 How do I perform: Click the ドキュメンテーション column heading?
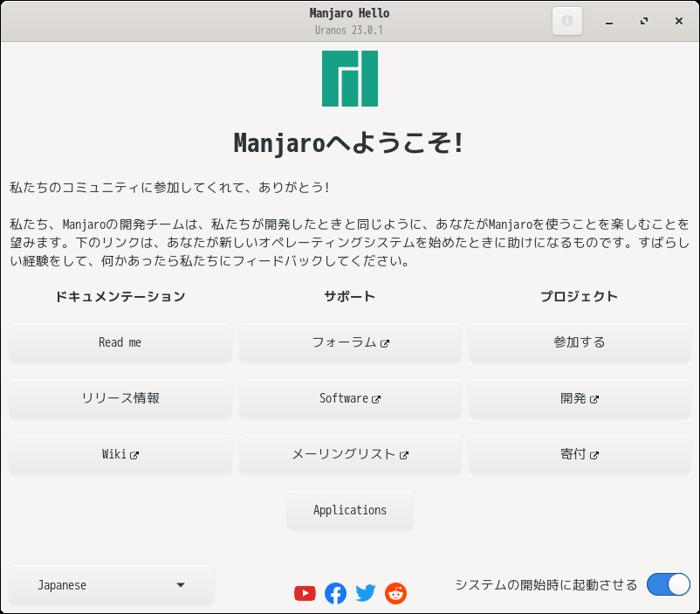120,296
